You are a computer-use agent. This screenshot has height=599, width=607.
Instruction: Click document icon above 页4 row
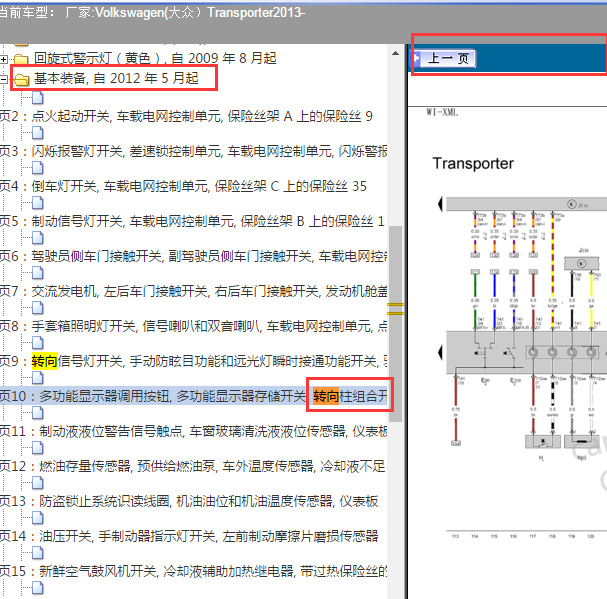(x=38, y=168)
